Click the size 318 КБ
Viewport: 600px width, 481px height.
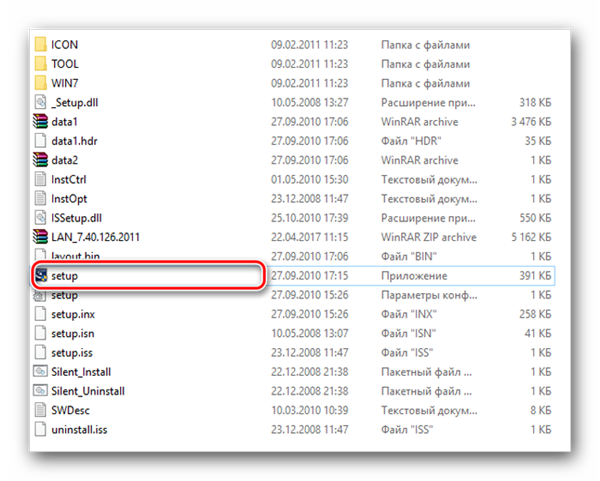click(535, 103)
